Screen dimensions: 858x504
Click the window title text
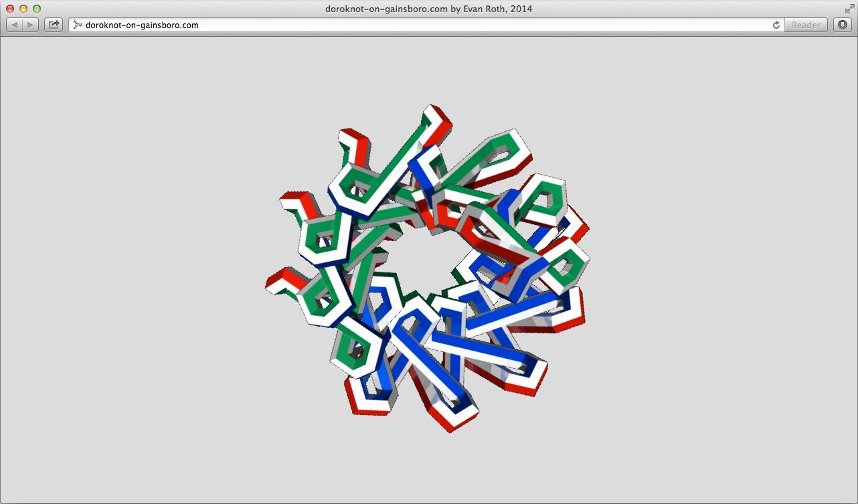(x=428, y=9)
